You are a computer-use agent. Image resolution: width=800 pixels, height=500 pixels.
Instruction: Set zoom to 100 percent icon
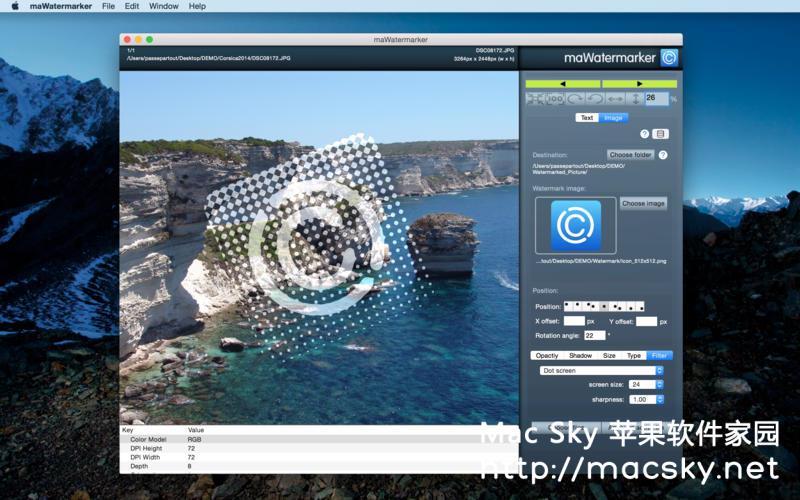pos(555,98)
